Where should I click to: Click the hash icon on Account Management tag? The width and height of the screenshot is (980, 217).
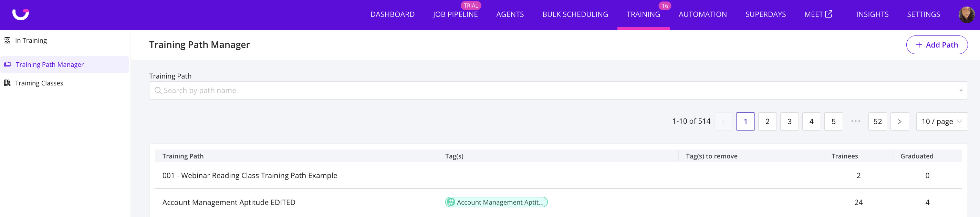click(x=451, y=202)
